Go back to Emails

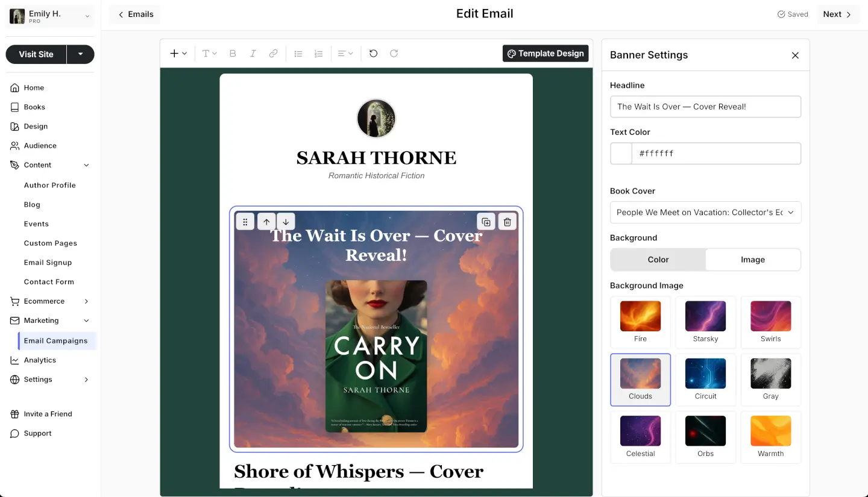coord(135,14)
